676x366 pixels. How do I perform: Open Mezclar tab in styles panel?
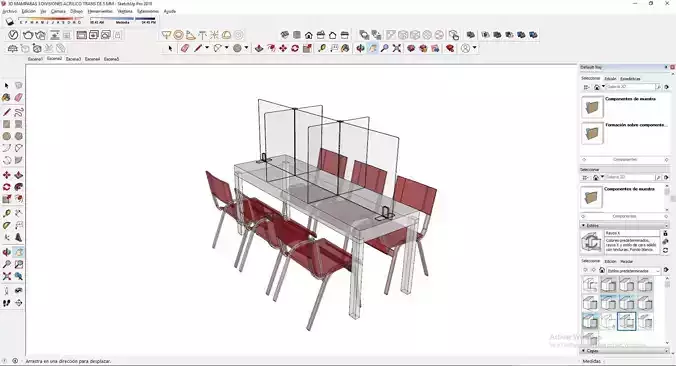point(626,261)
